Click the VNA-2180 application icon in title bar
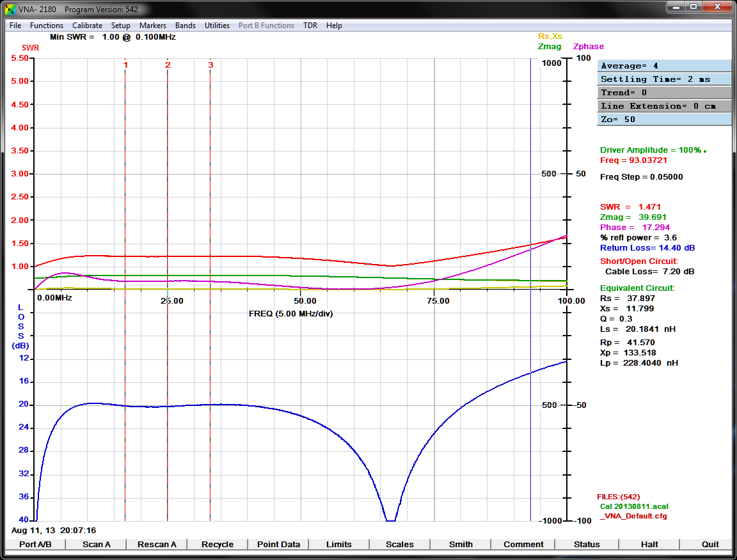Screen dimensions: 737x560 pyautogui.click(x=10, y=10)
